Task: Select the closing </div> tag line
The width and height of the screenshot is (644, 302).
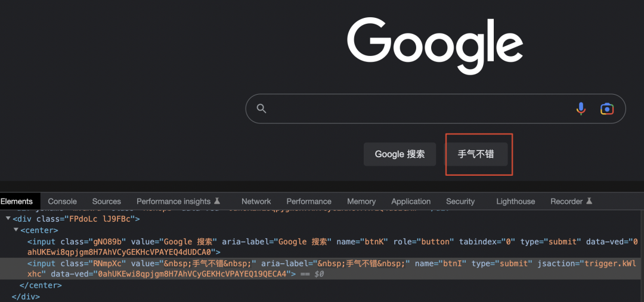Action: pyautogui.click(x=26, y=296)
